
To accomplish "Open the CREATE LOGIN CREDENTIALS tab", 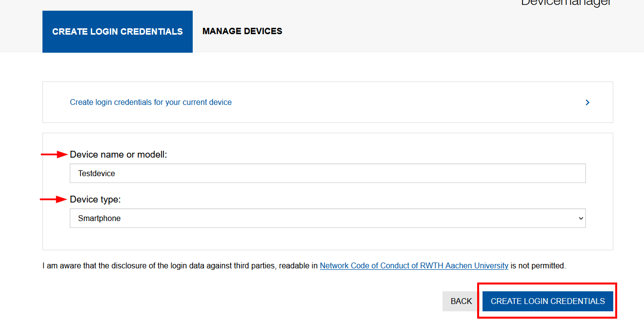I will click(117, 31).
